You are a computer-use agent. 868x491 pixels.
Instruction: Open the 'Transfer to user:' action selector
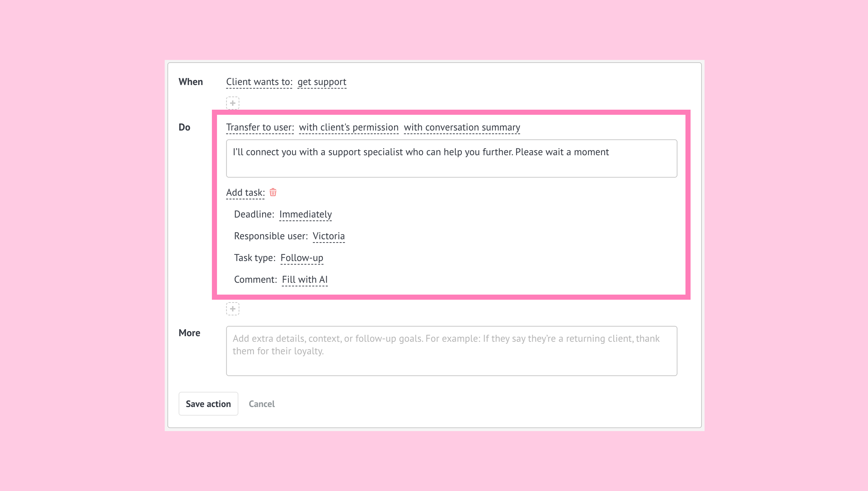[259, 128]
